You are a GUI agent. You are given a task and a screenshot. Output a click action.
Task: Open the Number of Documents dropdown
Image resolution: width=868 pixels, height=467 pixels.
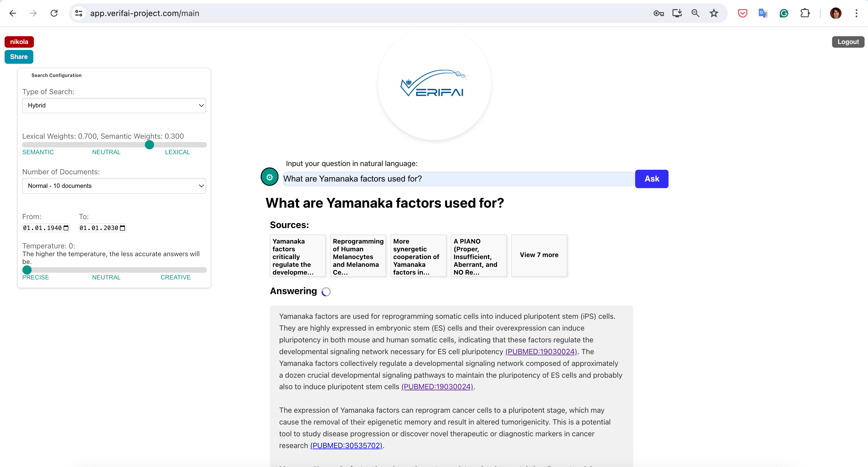(x=114, y=186)
